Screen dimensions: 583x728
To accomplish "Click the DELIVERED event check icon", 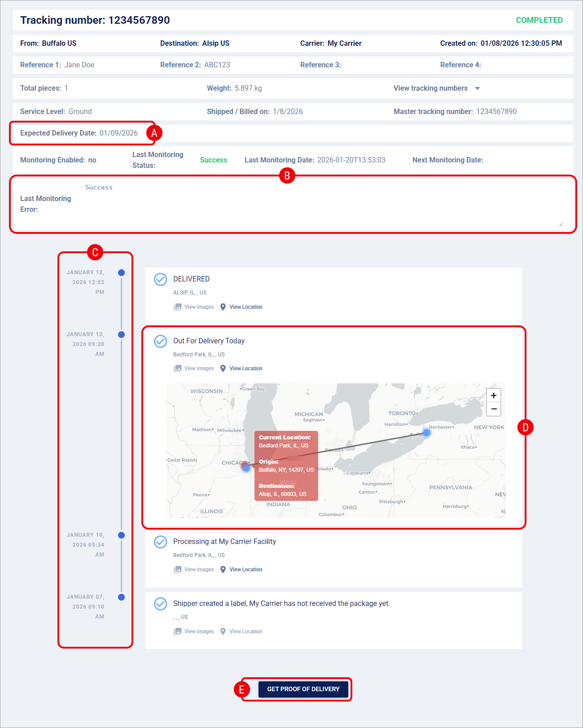I will click(x=160, y=279).
